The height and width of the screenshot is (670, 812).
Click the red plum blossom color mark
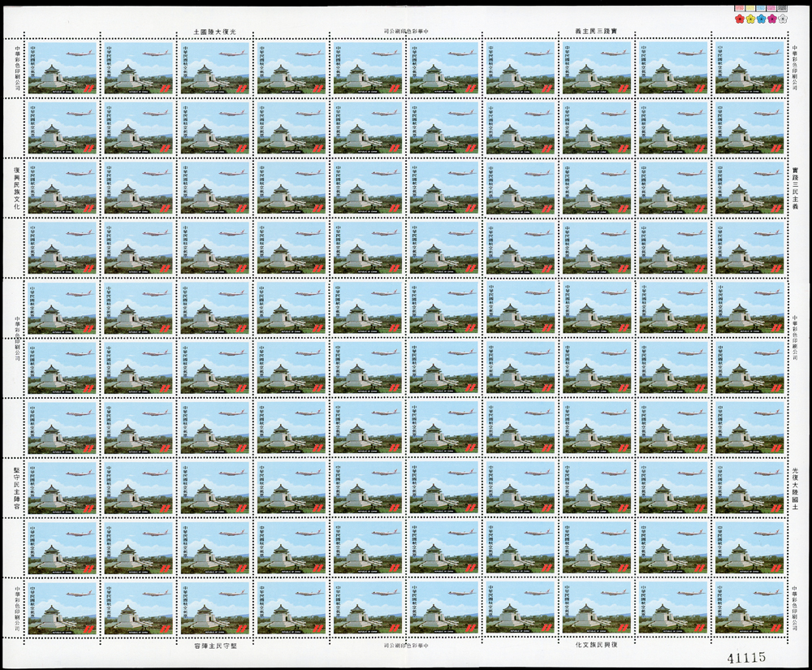741,19
